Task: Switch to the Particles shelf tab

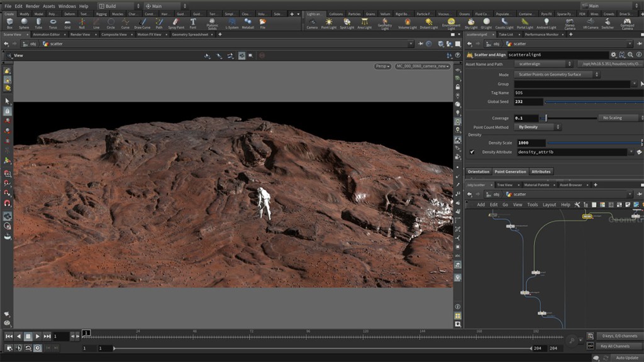Action: pyautogui.click(x=355, y=13)
